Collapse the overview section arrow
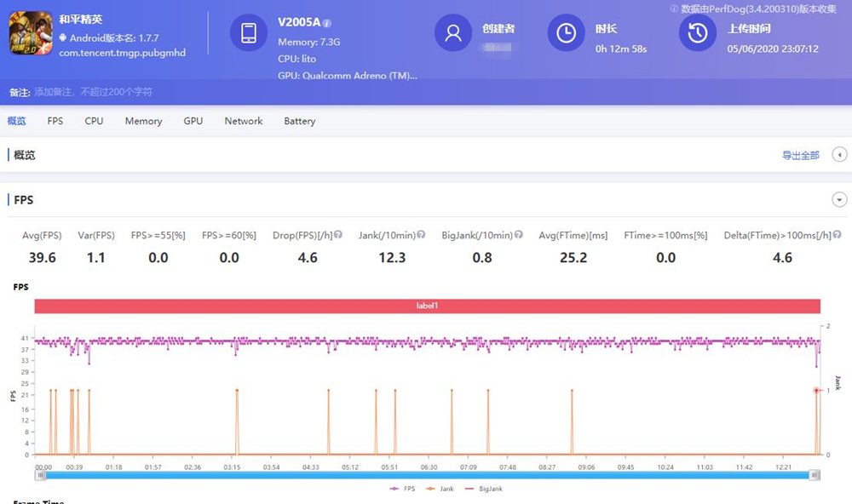This screenshot has height=504, width=852. tap(839, 155)
